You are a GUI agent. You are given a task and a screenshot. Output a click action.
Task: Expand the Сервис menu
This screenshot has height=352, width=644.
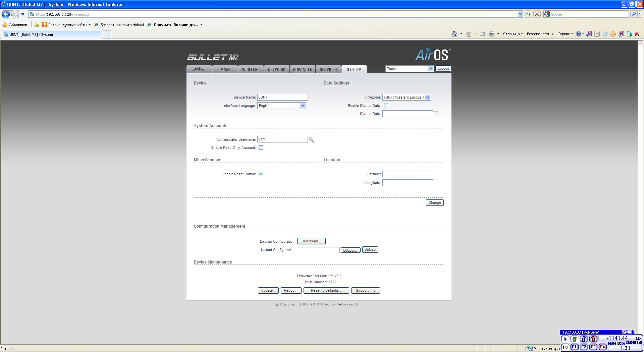[x=565, y=34]
